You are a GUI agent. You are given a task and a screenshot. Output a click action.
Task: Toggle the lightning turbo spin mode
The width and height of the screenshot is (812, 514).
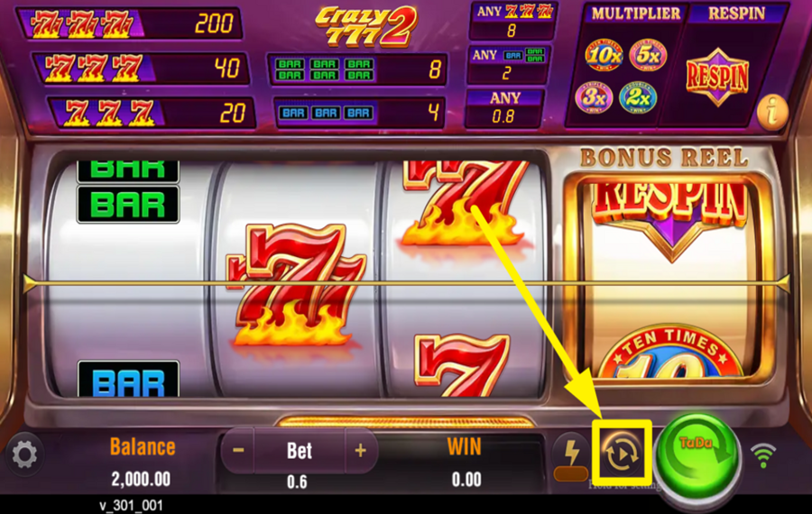[x=571, y=455]
